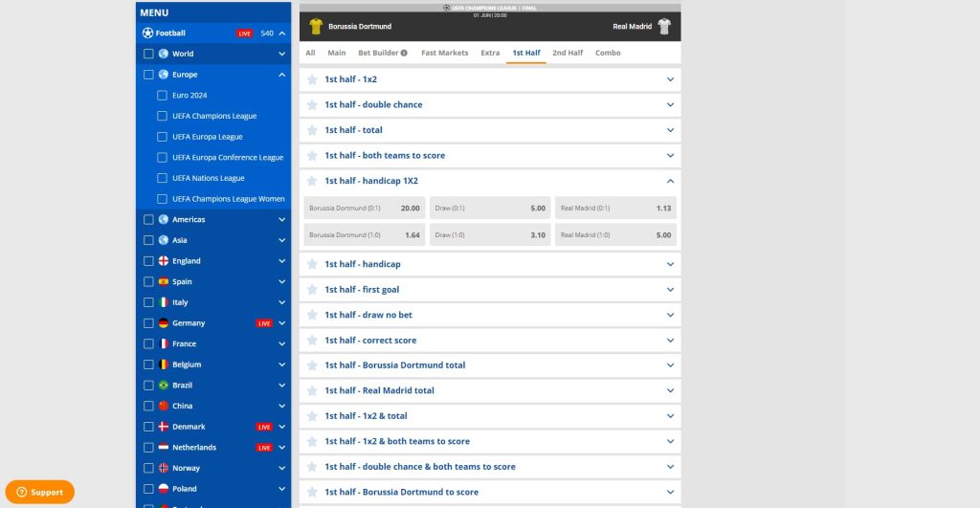The height and width of the screenshot is (508, 980).
Task: Click the Brazil flag icon
Action: coord(163,386)
